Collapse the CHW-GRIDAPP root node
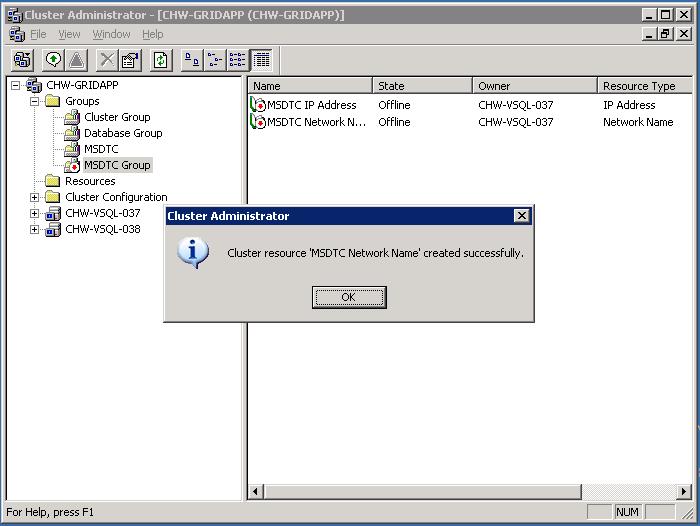The width and height of the screenshot is (700, 526). [x=16, y=85]
